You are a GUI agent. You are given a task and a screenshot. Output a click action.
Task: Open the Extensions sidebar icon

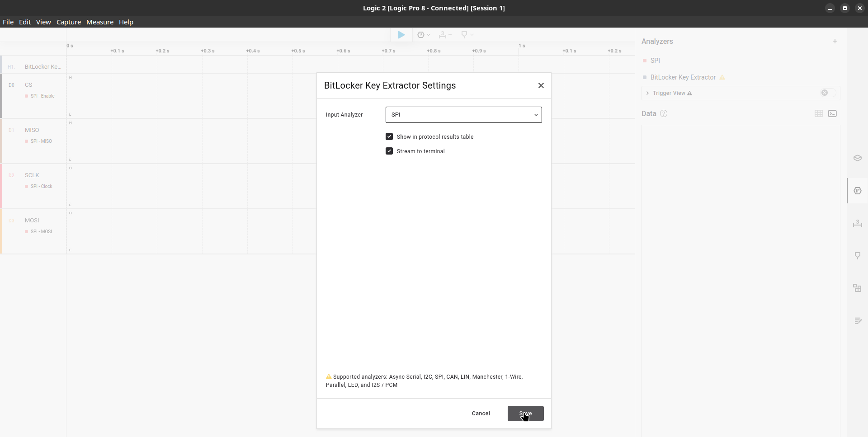(857, 288)
